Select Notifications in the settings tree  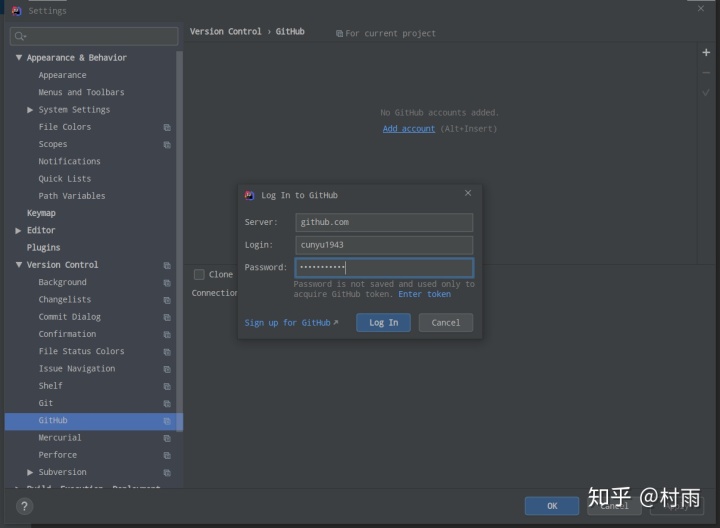pyautogui.click(x=69, y=161)
